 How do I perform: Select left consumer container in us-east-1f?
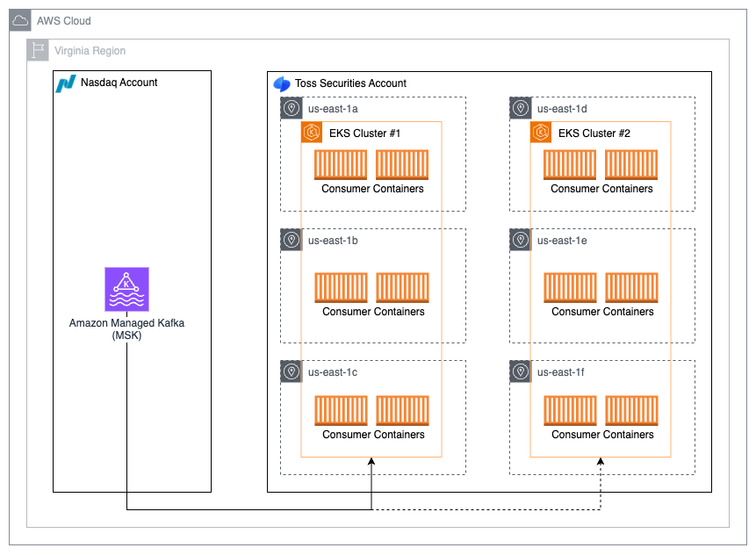pos(571,410)
